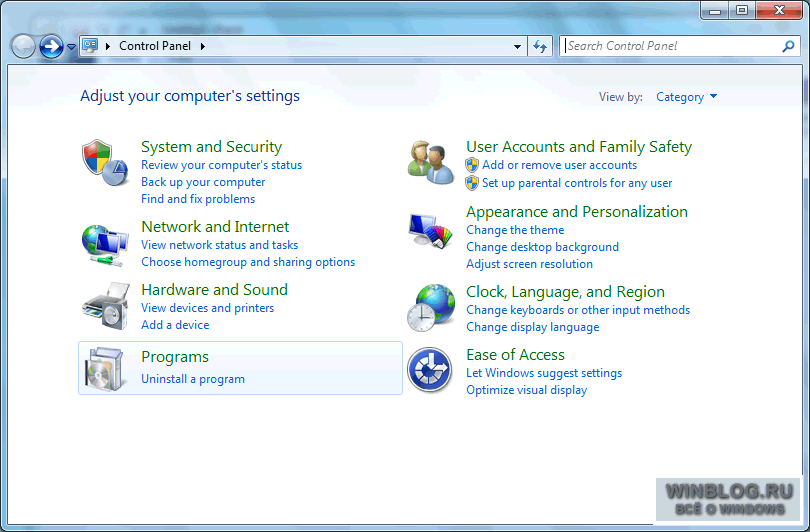The width and height of the screenshot is (810, 532).
Task: Click Review your computer's status
Action: click(x=221, y=165)
